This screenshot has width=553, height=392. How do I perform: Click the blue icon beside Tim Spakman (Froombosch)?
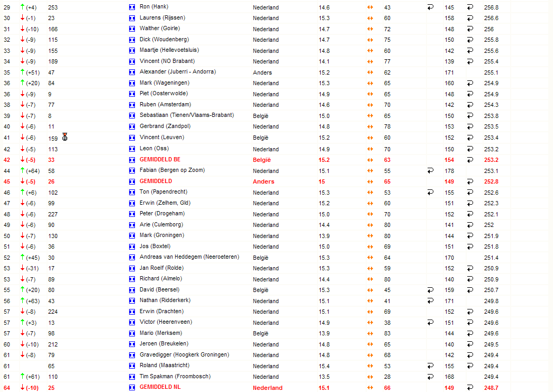(x=132, y=377)
